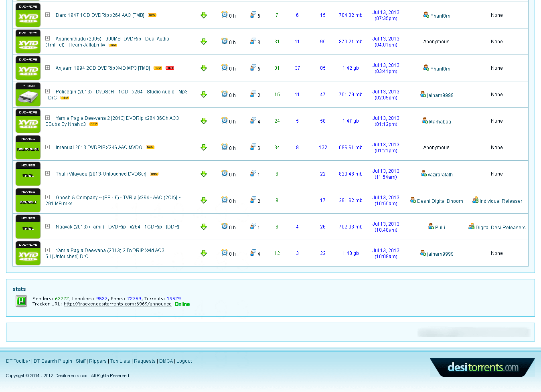Viewport: 541px width, 392px height.
Task: View uploader yazirarafath profile
Action: (x=440, y=175)
